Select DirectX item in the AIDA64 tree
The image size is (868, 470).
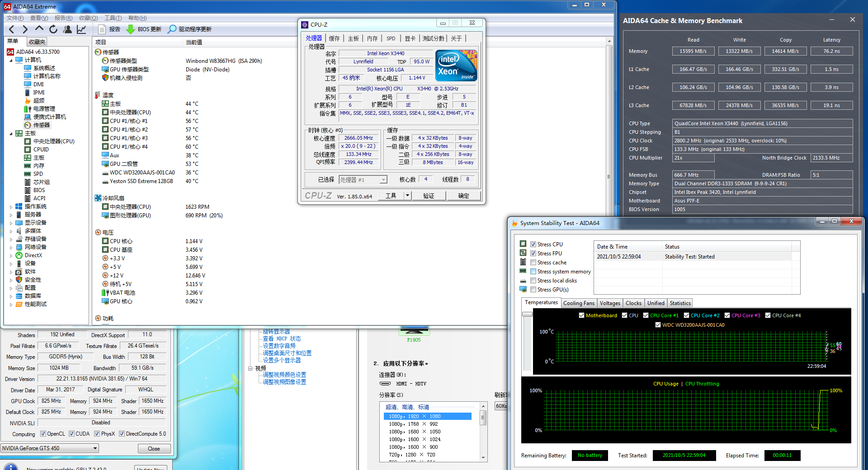point(33,255)
